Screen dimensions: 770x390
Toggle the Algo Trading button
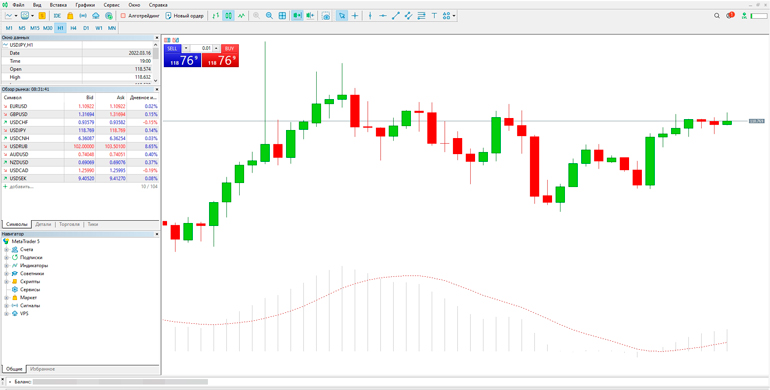139,16
